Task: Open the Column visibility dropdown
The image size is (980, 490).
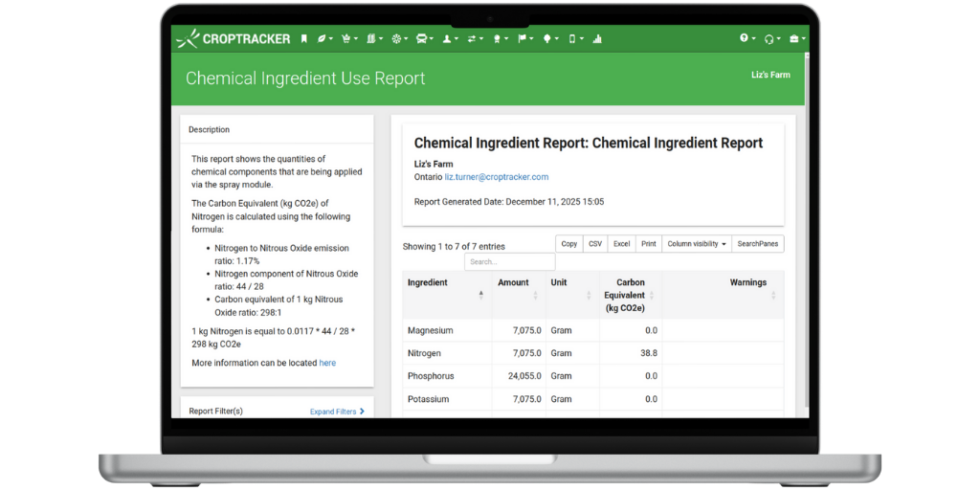Action: (x=695, y=244)
